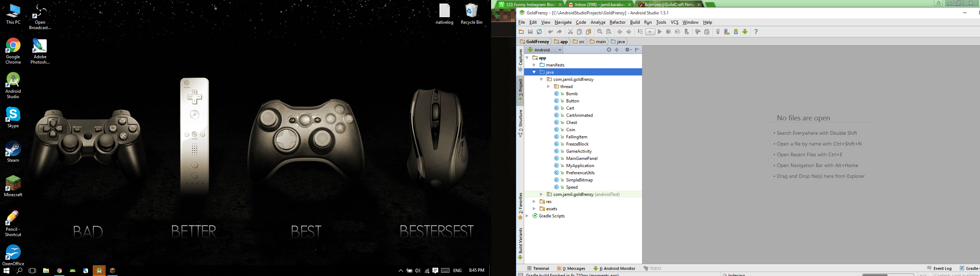
Task: Attach debugger to Android process icon
Action: (x=687, y=32)
